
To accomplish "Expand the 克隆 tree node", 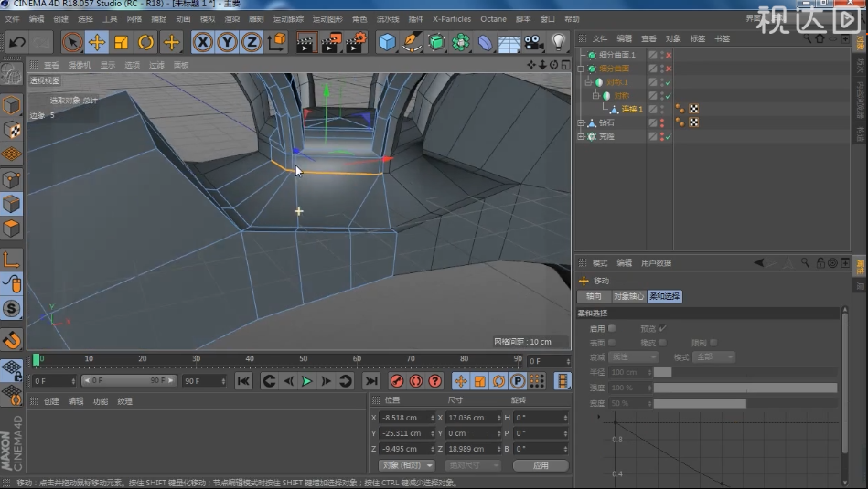I will [x=581, y=136].
